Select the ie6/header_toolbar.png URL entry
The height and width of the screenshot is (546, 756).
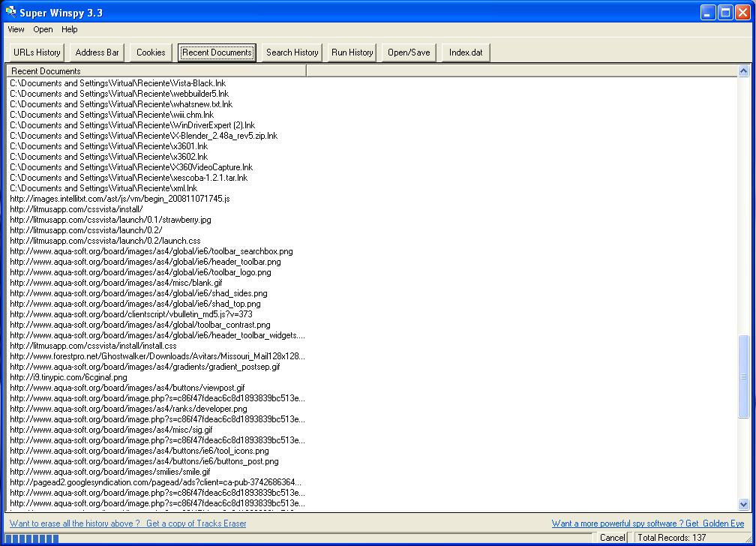145,262
